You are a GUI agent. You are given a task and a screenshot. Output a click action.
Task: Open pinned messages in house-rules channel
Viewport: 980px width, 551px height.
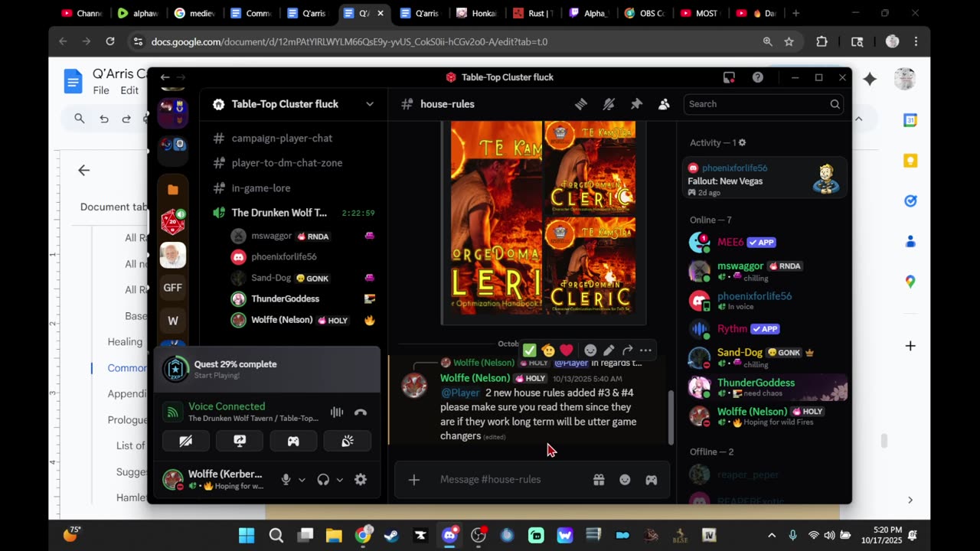coord(636,104)
